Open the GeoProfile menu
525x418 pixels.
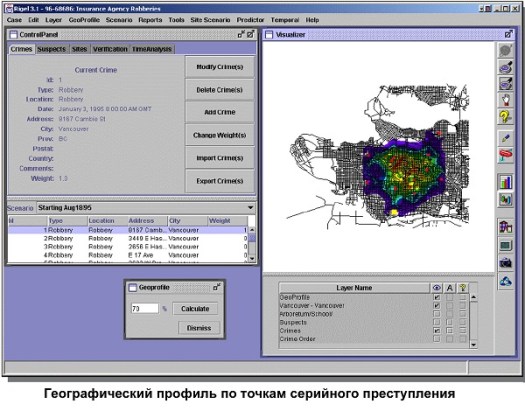(84, 20)
